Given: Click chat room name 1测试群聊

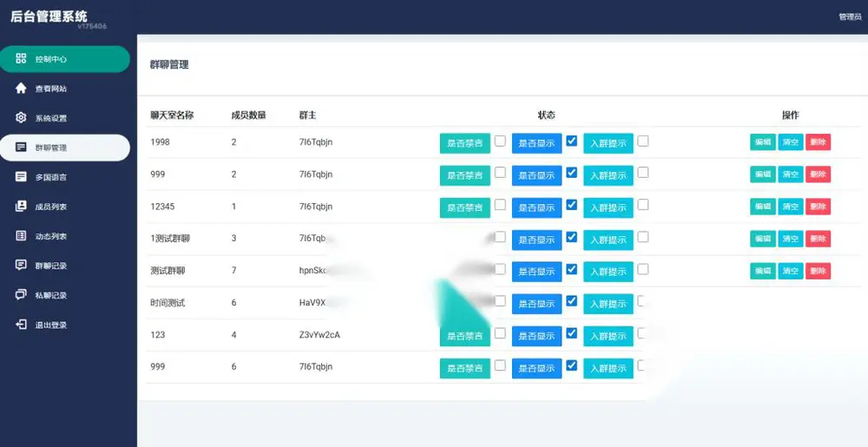Looking at the screenshot, I should [x=170, y=239].
